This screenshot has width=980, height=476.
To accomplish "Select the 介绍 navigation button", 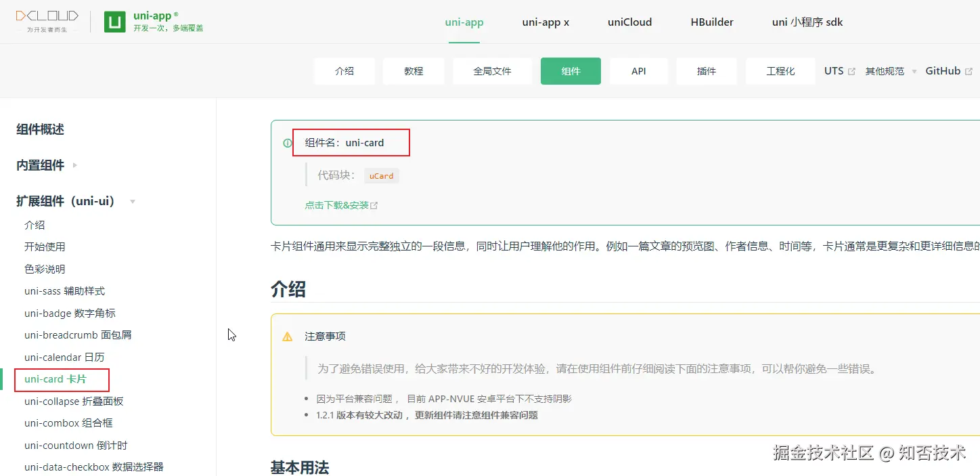I will tap(344, 71).
